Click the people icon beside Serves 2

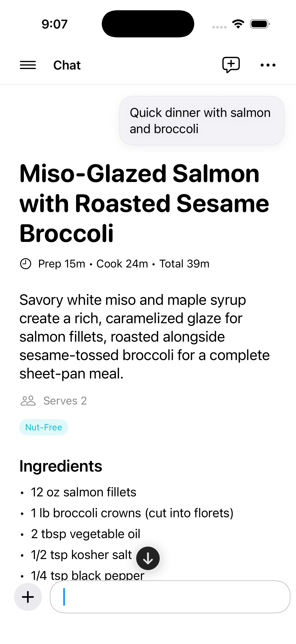28,400
